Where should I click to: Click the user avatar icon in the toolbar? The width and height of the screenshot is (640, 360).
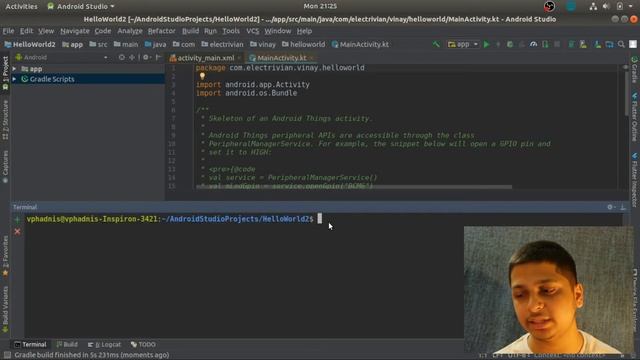633,44
